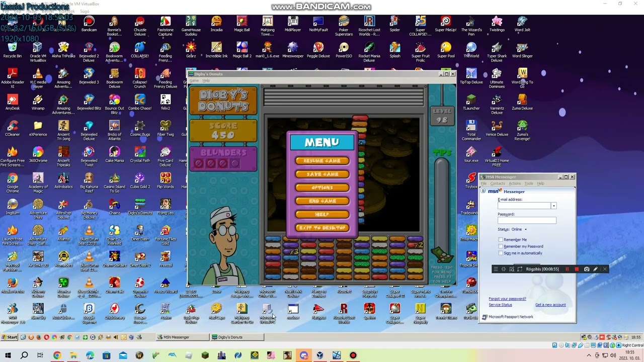Select the Cake Mania desktop icon
The image size is (644, 362).
[115, 155]
